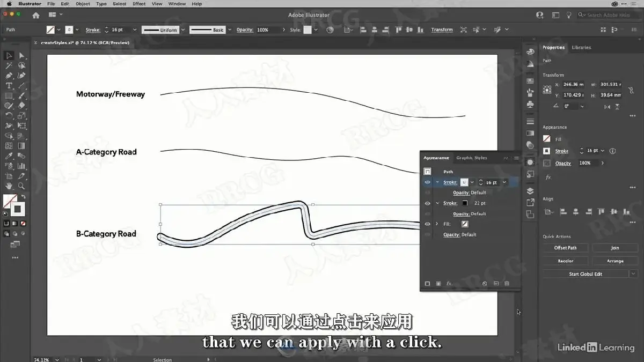Select the Direct Selection tool
Viewport: 644px width, 362px height.
click(21, 56)
